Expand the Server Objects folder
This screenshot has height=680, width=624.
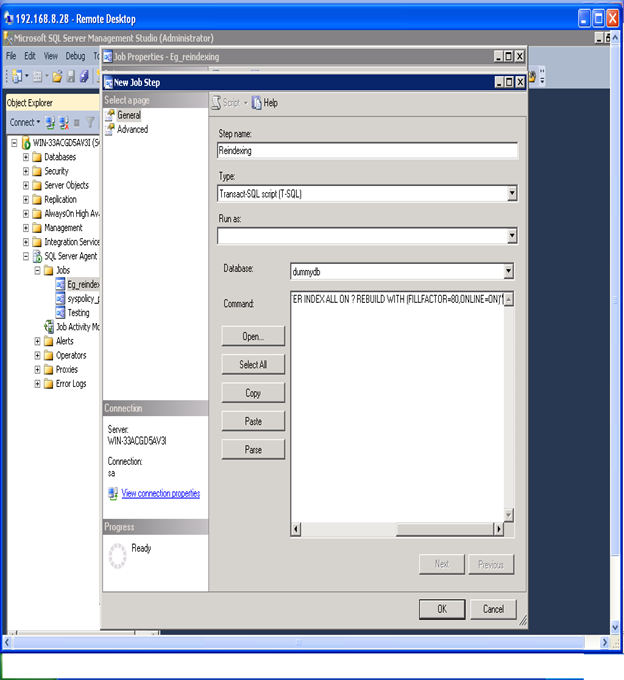click(x=26, y=186)
